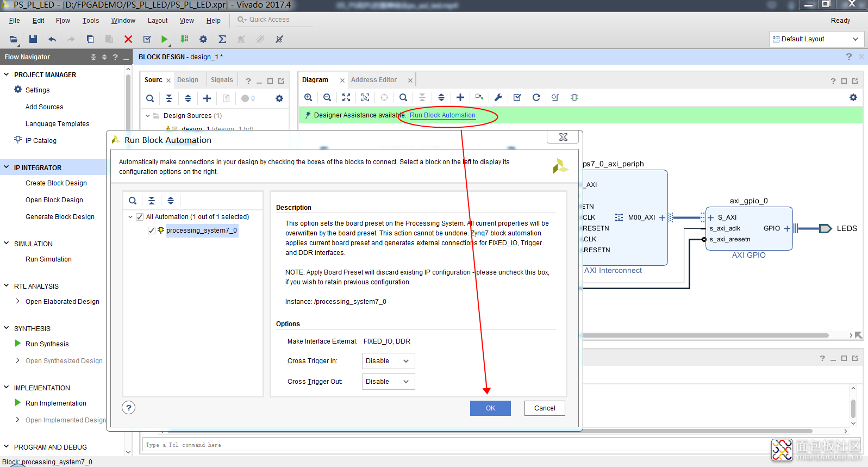Image resolution: width=868 pixels, height=467 pixels.
Task: Click the Regenerate Layout refresh icon
Action: (x=536, y=97)
